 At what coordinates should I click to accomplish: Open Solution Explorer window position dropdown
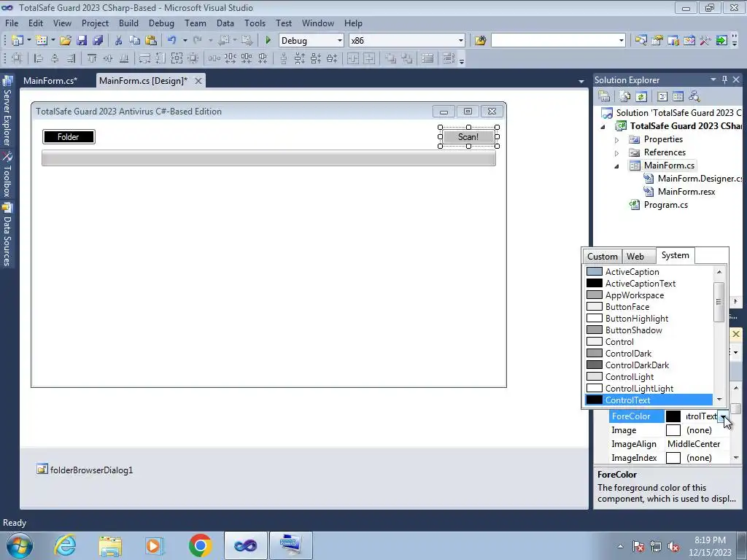tap(713, 79)
